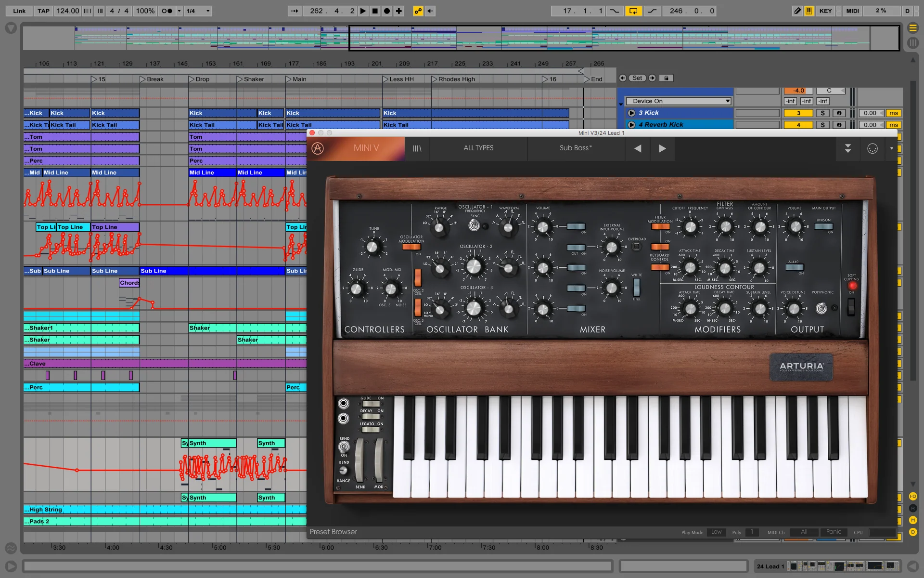Viewport: 924px width, 578px height.
Task: Toggle the Oscillator Modulation switch
Action: (x=411, y=247)
